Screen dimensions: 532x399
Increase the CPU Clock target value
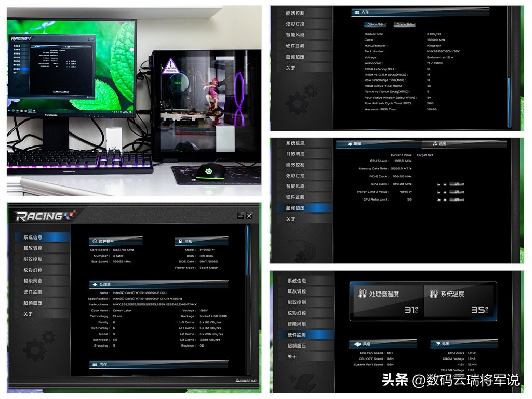coord(445,184)
